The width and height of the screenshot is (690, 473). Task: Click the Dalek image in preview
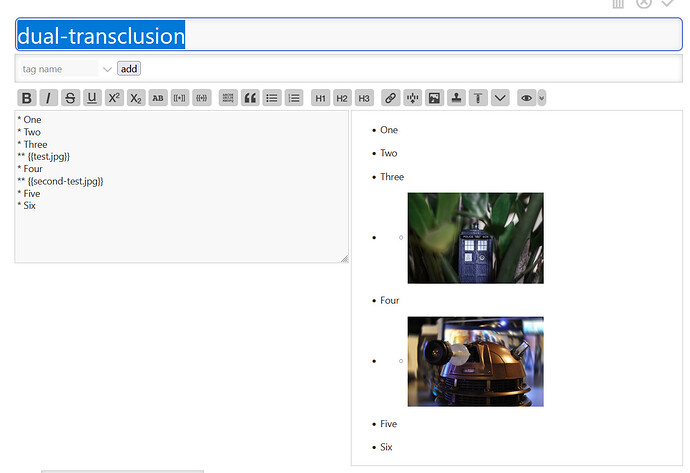(476, 361)
